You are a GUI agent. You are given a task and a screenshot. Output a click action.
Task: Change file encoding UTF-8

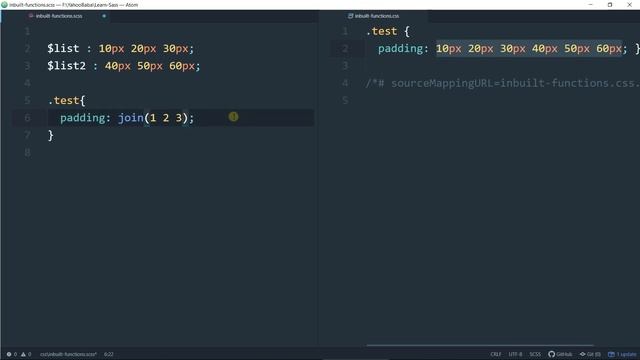pos(515,354)
